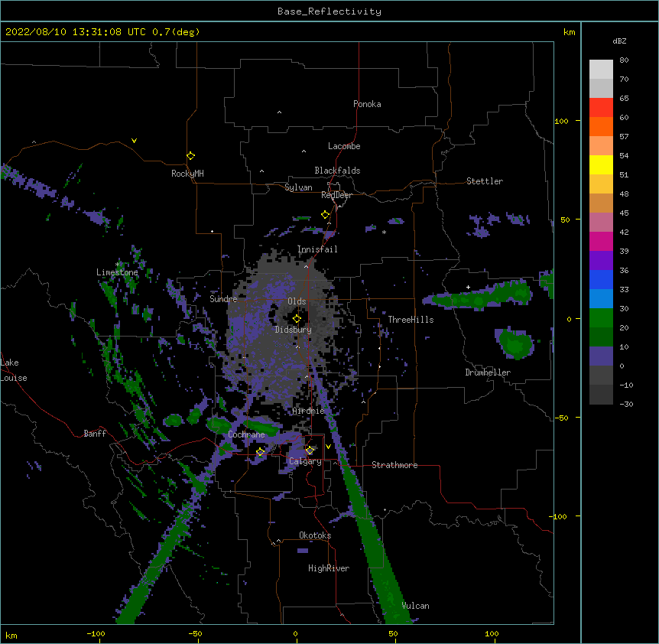Select the ThreeHills town label
This screenshot has height=644, width=659.
(x=411, y=320)
